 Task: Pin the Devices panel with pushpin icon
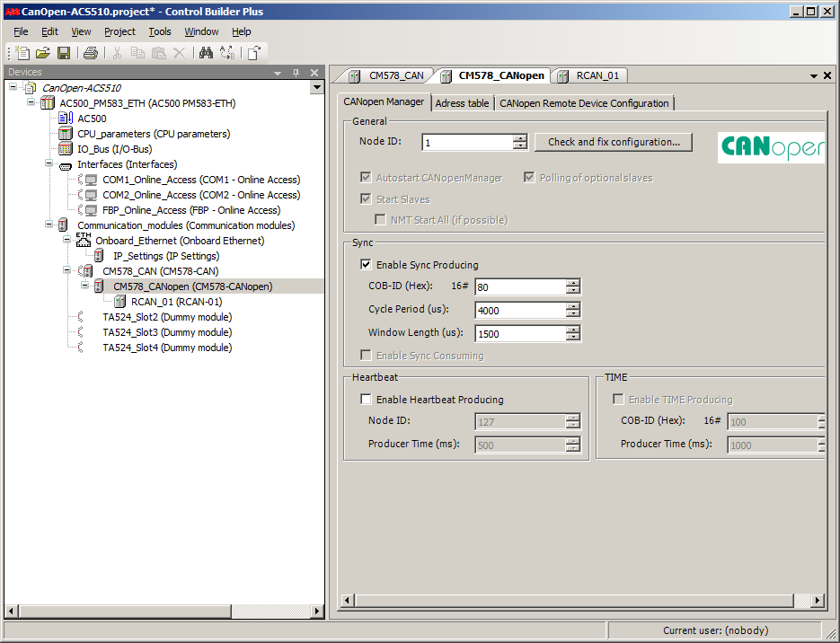(x=296, y=73)
